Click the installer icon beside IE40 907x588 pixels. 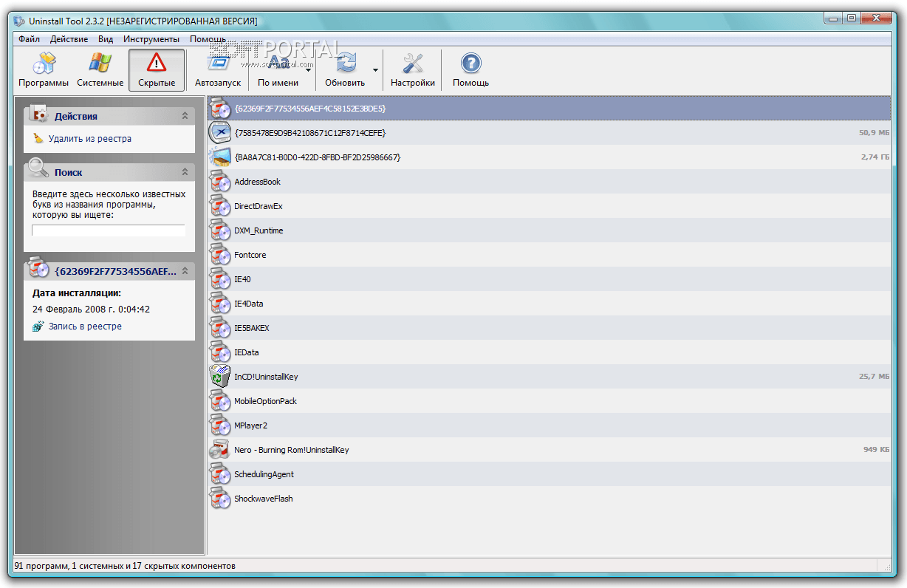pyautogui.click(x=220, y=279)
